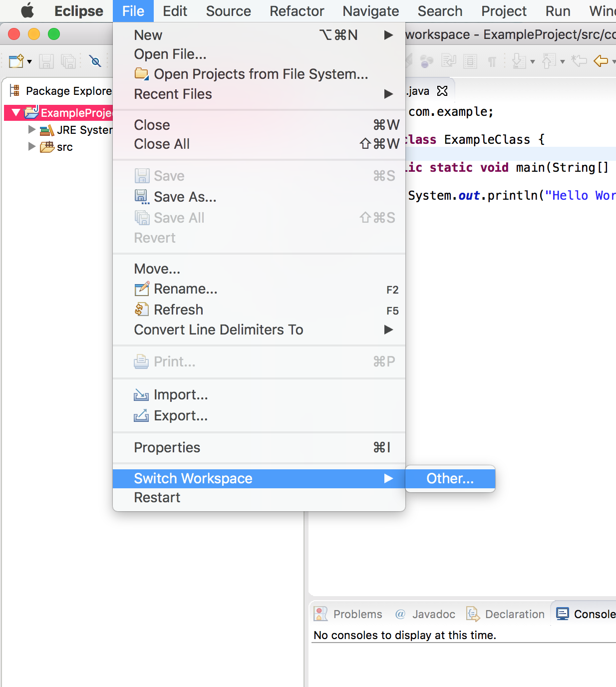Click the New wizard toolbar icon
The height and width of the screenshot is (687, 616).
tap(16, 61)
